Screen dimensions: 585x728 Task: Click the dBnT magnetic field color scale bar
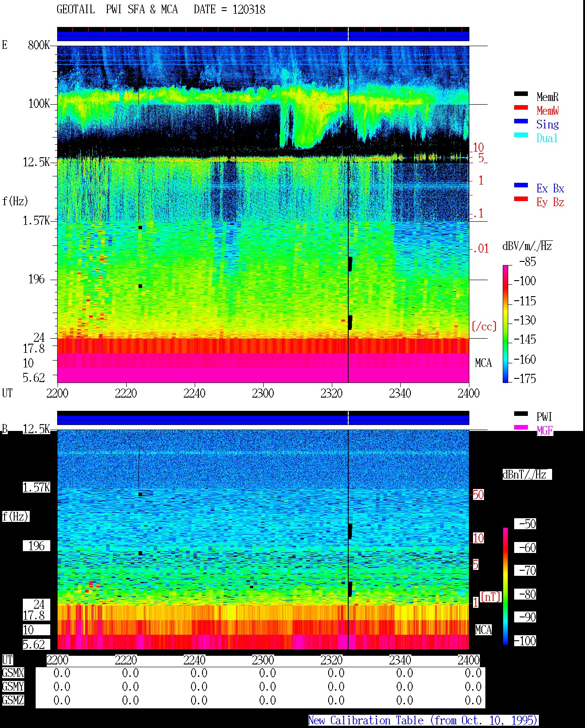(x=505, y=586)
